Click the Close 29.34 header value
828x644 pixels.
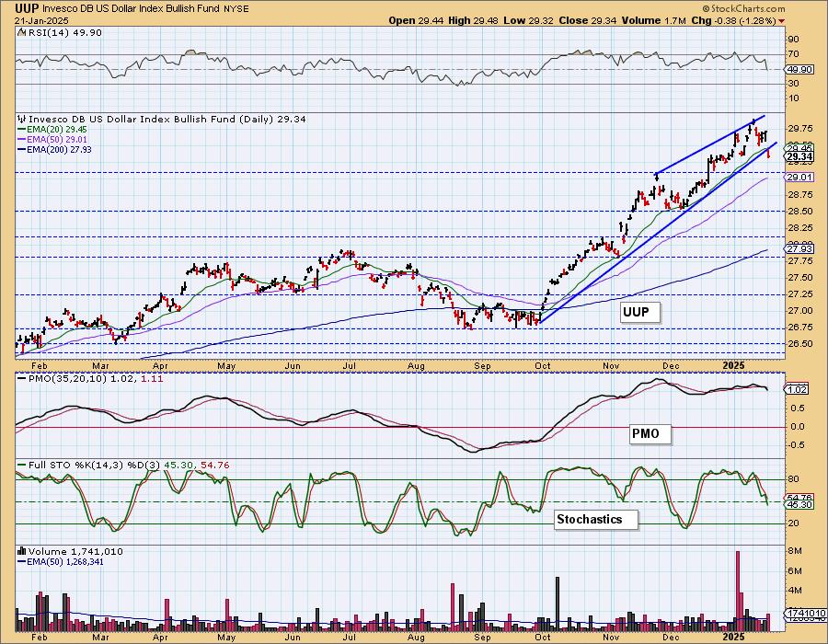pyautogui.click(x=587, y=20)
